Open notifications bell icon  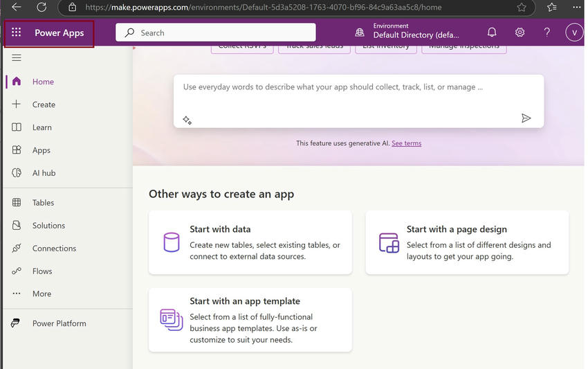[492, 33]
